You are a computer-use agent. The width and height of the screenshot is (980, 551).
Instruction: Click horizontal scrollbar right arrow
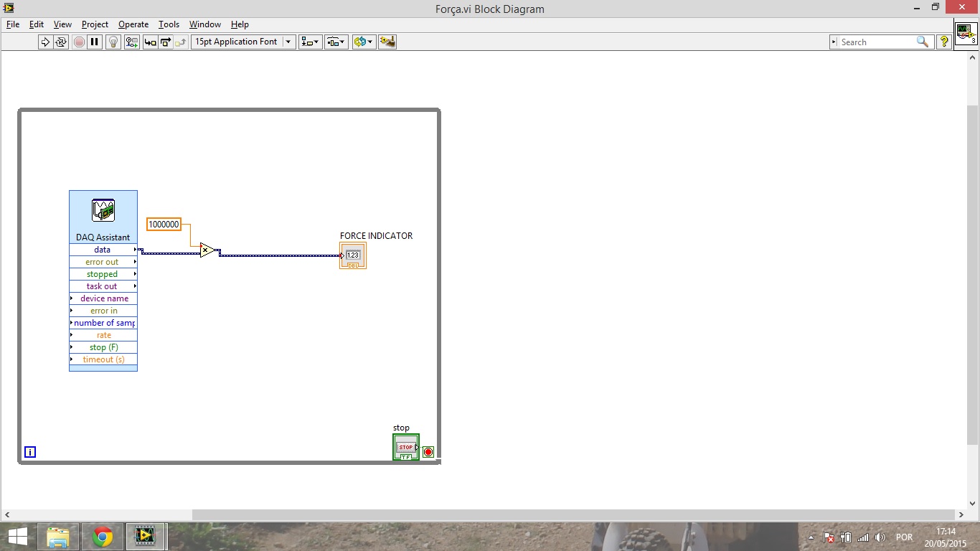961,514
